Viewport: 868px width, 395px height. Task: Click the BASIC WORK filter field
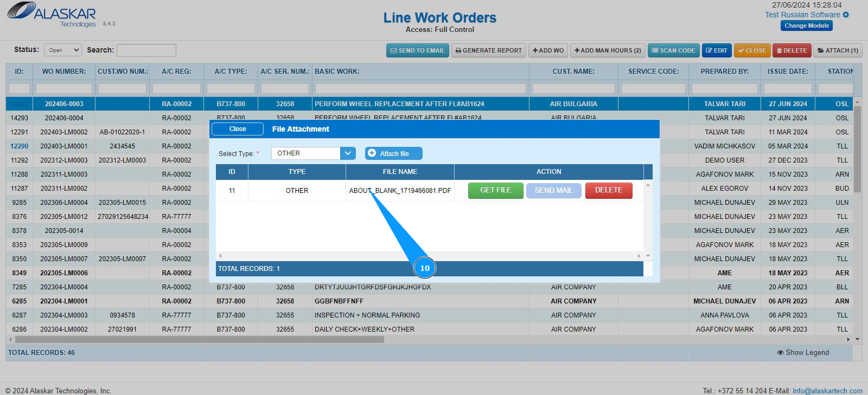420,88
